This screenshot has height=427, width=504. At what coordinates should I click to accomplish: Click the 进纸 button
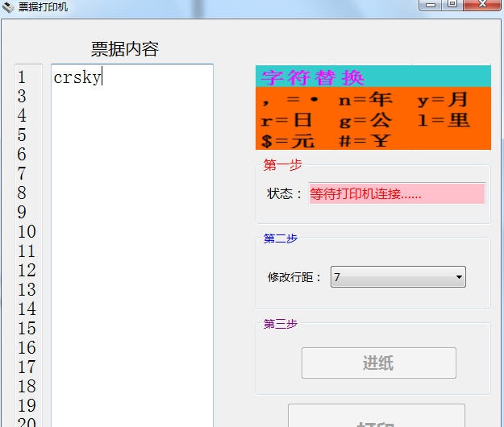tap(379, 363)
